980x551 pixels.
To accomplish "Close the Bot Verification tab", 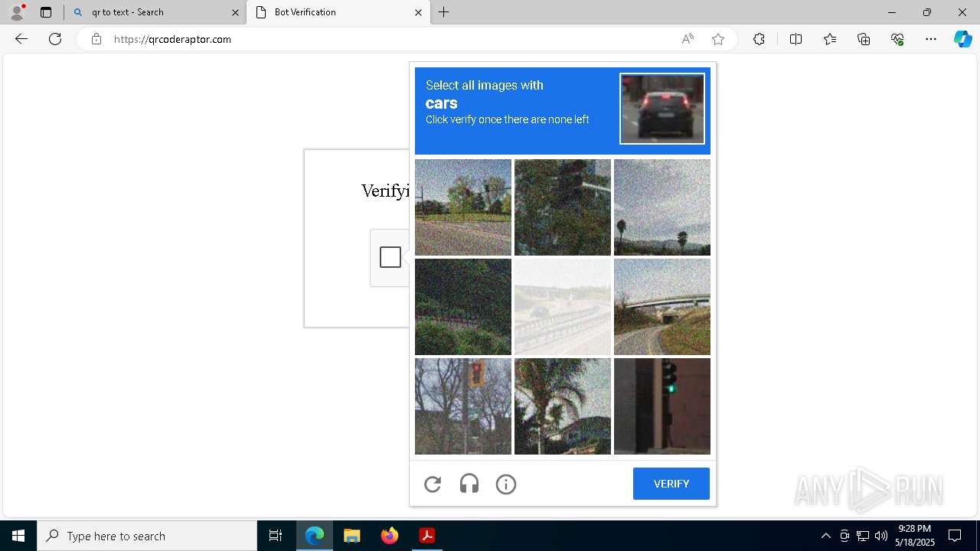I will click(418, 12).
